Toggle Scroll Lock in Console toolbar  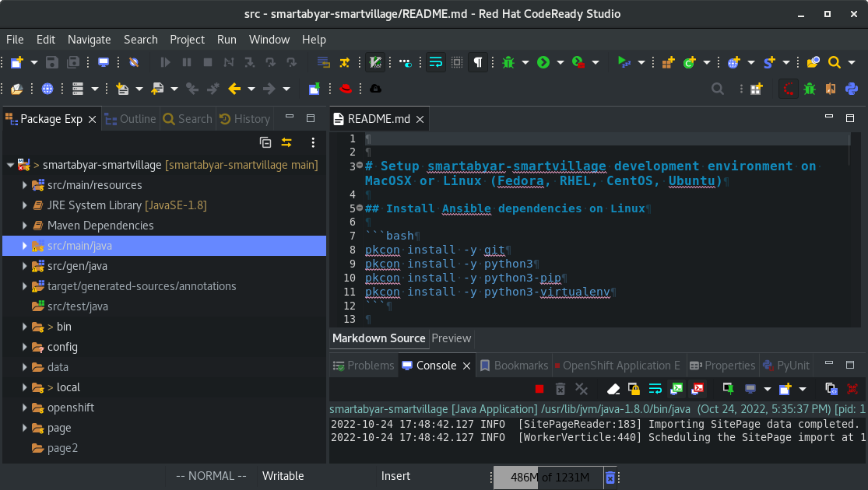pos(634,390)
